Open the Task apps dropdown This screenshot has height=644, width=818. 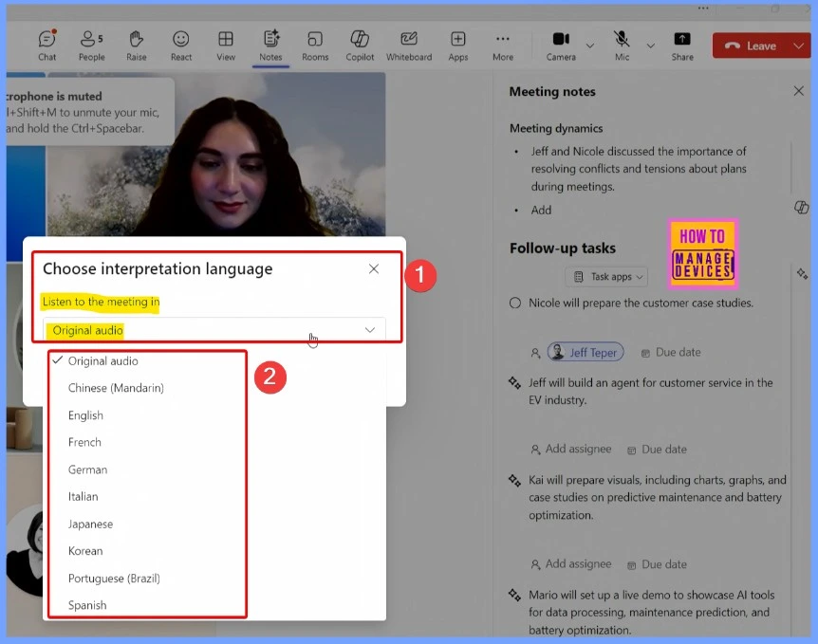pos(606,276)
